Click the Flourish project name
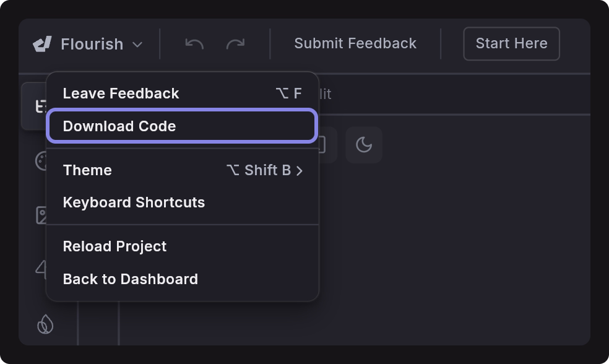Viewport: 609px width, 364px height. (x=92, y=45)
